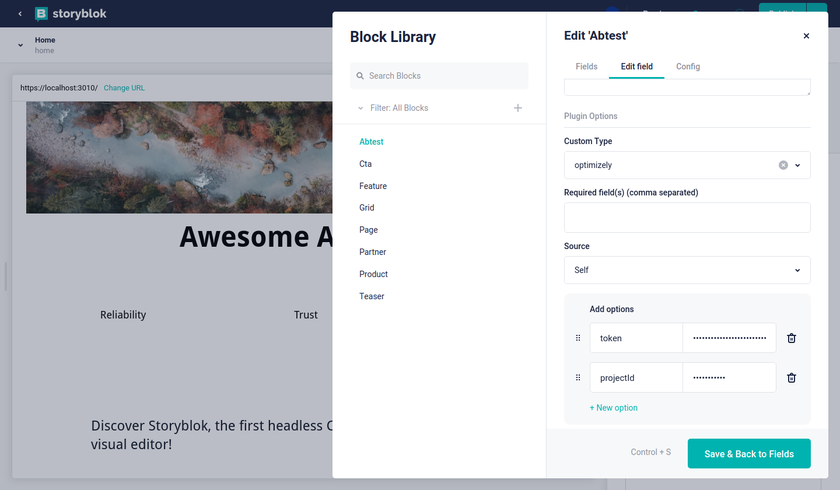The height and width of the screenshot is (490, 840).
Task: Click the Change URL link
Action: pos(124,88)
